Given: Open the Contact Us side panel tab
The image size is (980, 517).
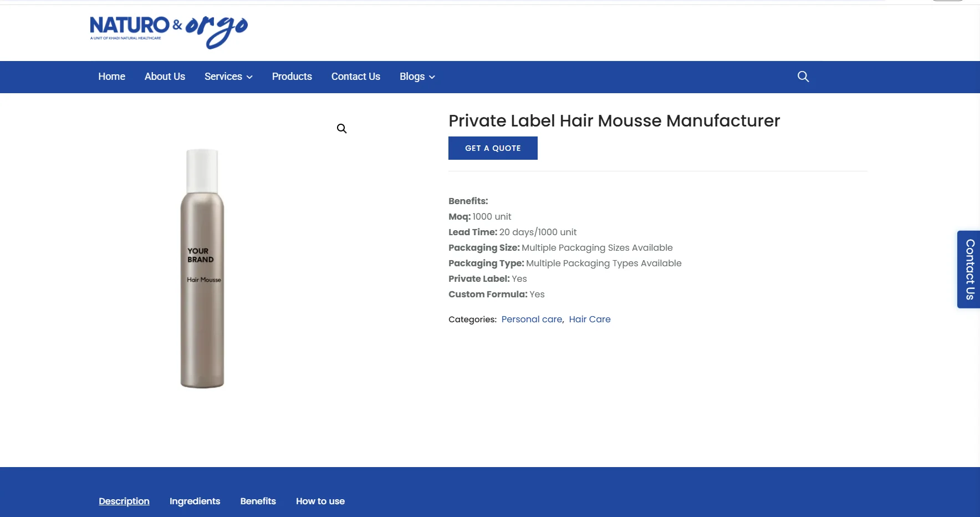Looking at the screenshot, I should [x=969, y=270].
